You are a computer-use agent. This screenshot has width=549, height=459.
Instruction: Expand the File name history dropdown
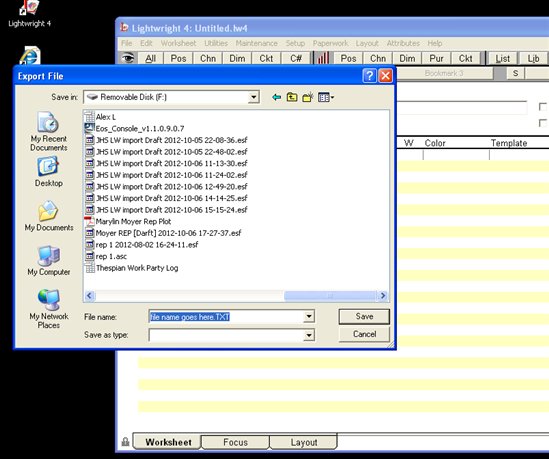pyautogui.click(x=308, y=317)
